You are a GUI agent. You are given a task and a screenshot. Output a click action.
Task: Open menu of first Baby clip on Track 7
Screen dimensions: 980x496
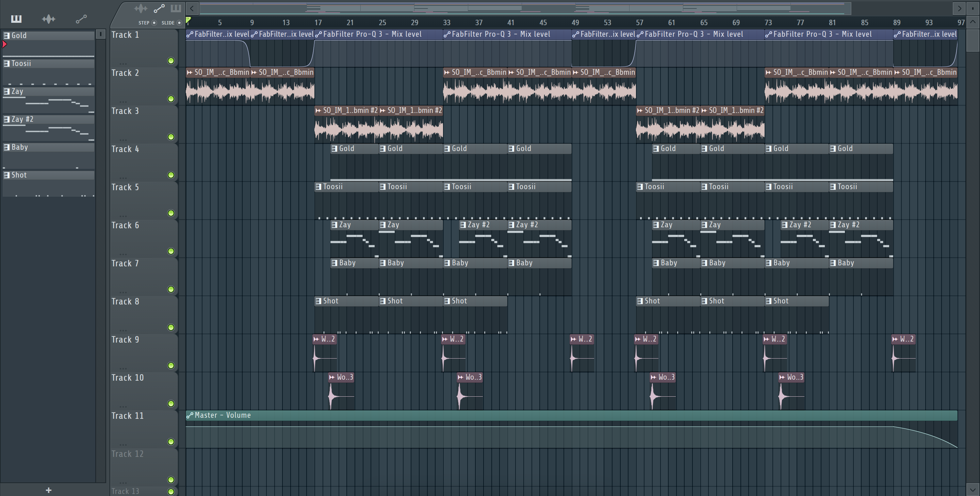[334, 263]
